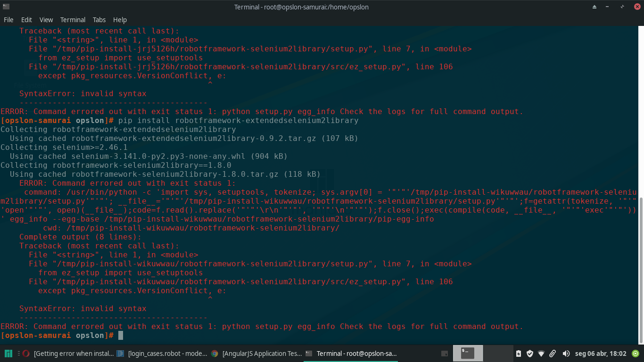Open the Terminal menu
Viewport: 644px width, 362px height.
click(73, 20)
